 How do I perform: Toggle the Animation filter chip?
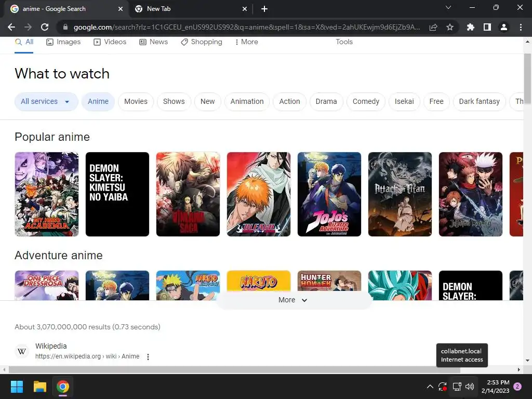pyautogui.click(x=247, y=101)
